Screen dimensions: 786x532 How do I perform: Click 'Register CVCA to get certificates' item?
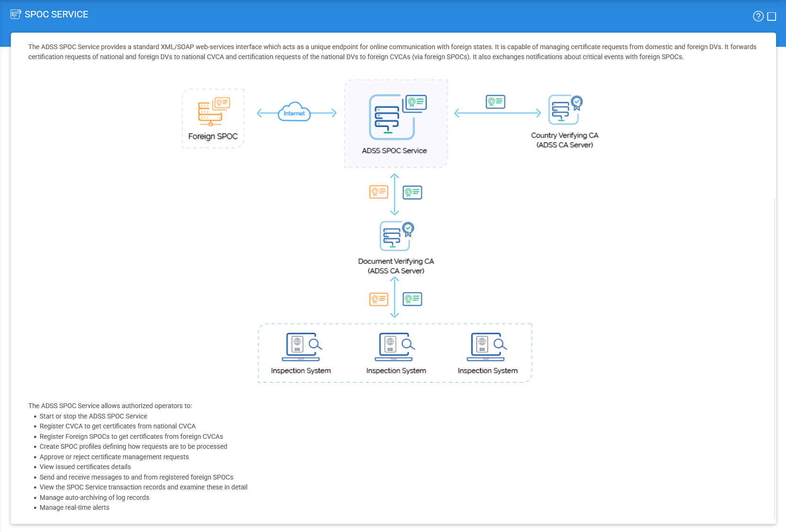pyautogui.click(x=118, y=426)
